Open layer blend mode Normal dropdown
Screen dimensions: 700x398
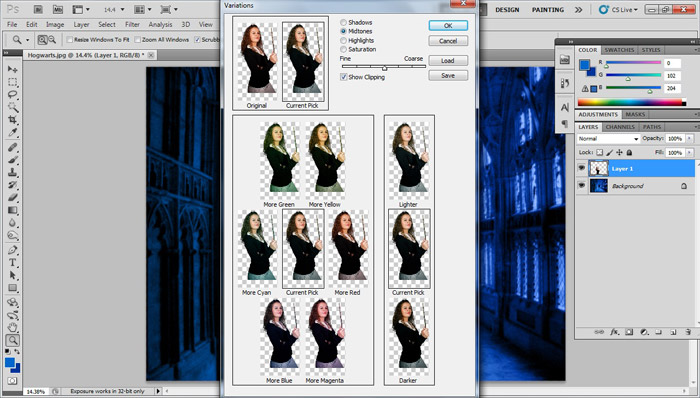click(x=608, y=139)
